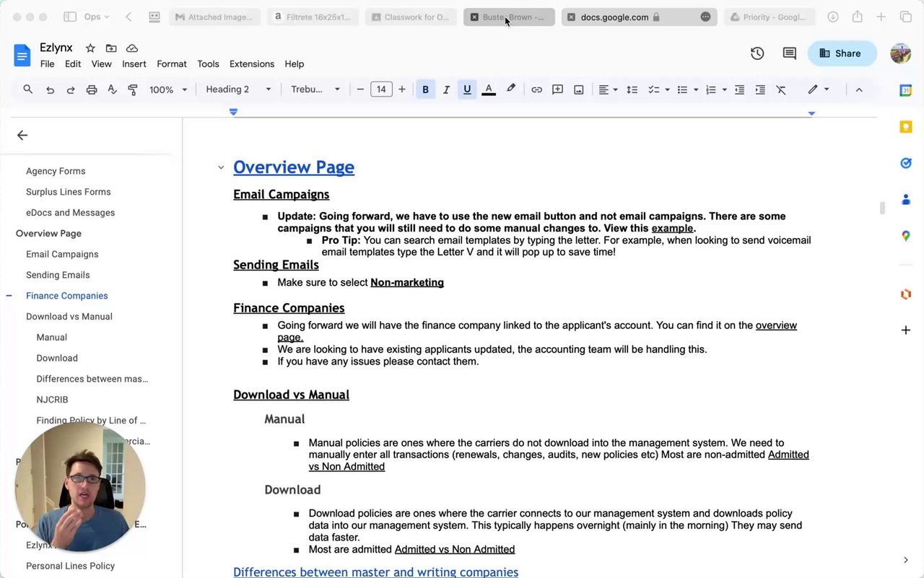This screenshot has height=578, width=924.
Task: Open the zoom 100% dropdown
Action: (x=168, y=89)
